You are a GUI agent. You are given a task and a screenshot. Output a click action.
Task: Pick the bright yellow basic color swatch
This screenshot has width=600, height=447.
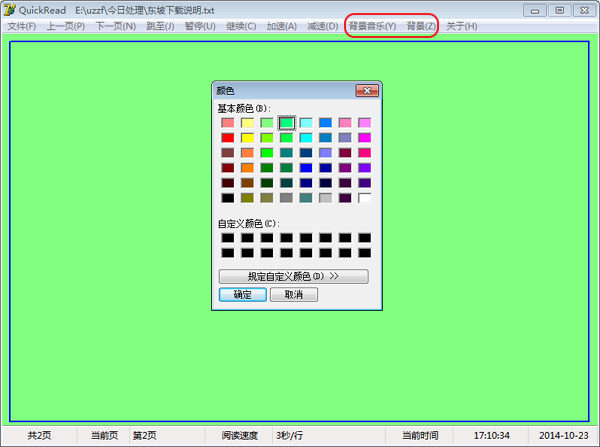click(x=247, y=138)
